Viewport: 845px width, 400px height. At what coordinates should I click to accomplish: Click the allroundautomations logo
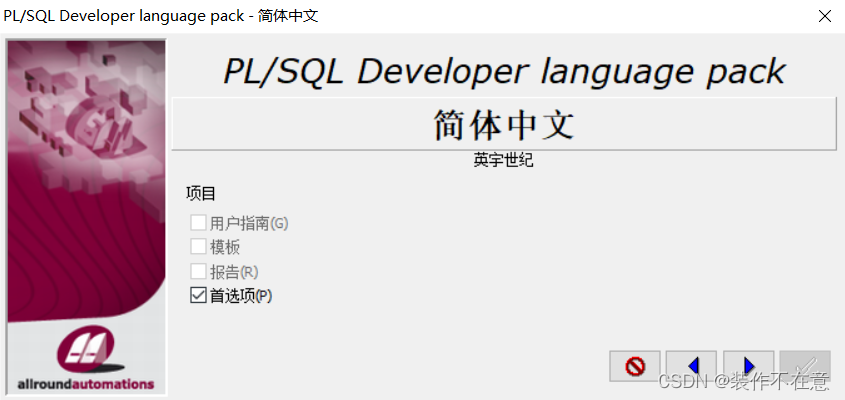(x=86, y=358)
